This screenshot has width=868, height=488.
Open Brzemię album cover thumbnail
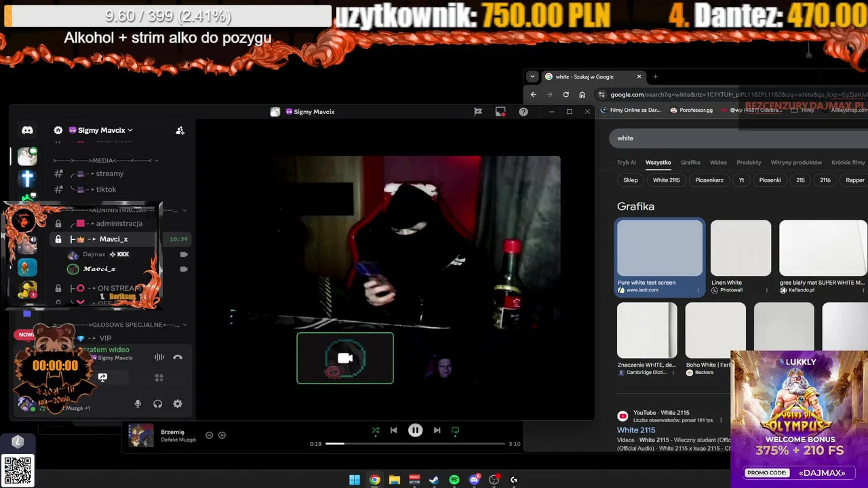(x=141, y=436)
